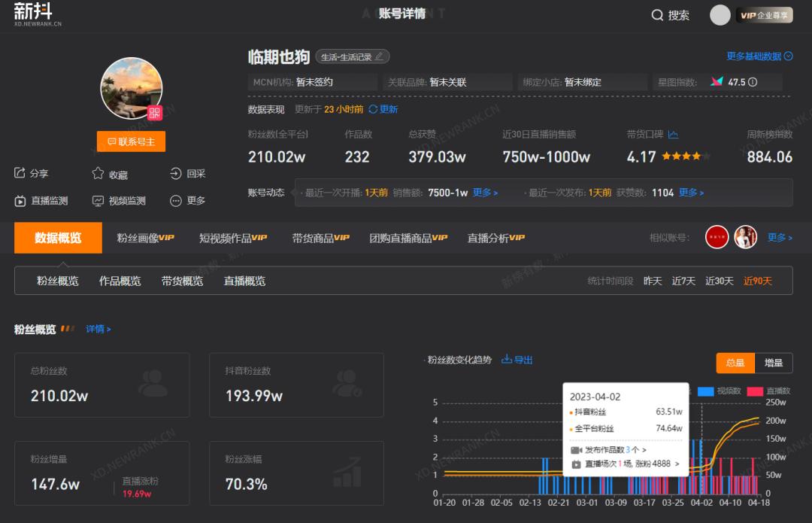Toggle chart to 增量
The width and height of the screenshot is (812, 523).
click(x=774, y=363)
